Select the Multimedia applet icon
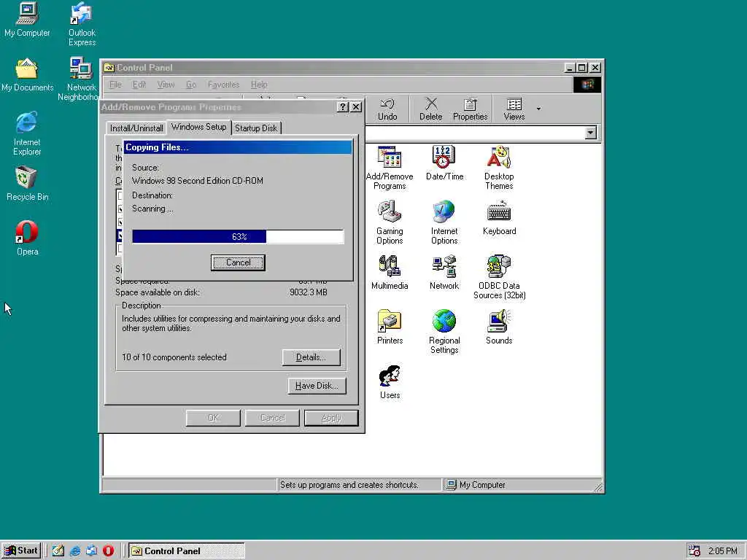Screen dimensions: 747x560 click(x=390, y=273)
